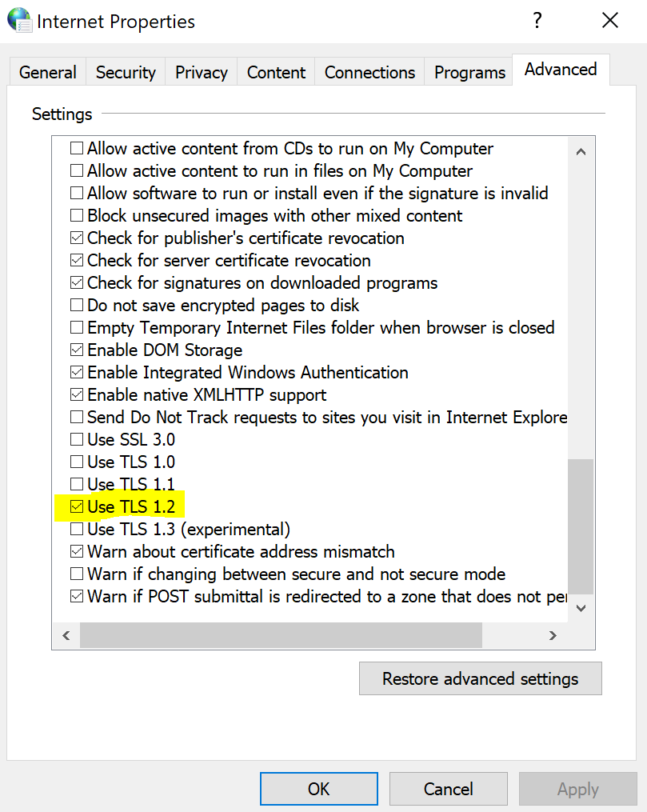Uncheck the Use TLS 1.2 checkbox
This screenshot has height=812, width=647.
pos(77,506)
